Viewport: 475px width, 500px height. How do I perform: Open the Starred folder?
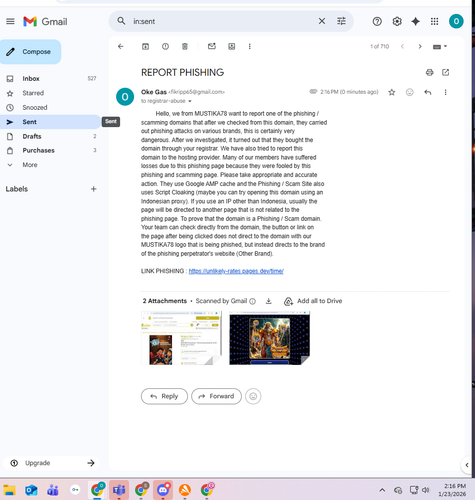click(50, 93)
